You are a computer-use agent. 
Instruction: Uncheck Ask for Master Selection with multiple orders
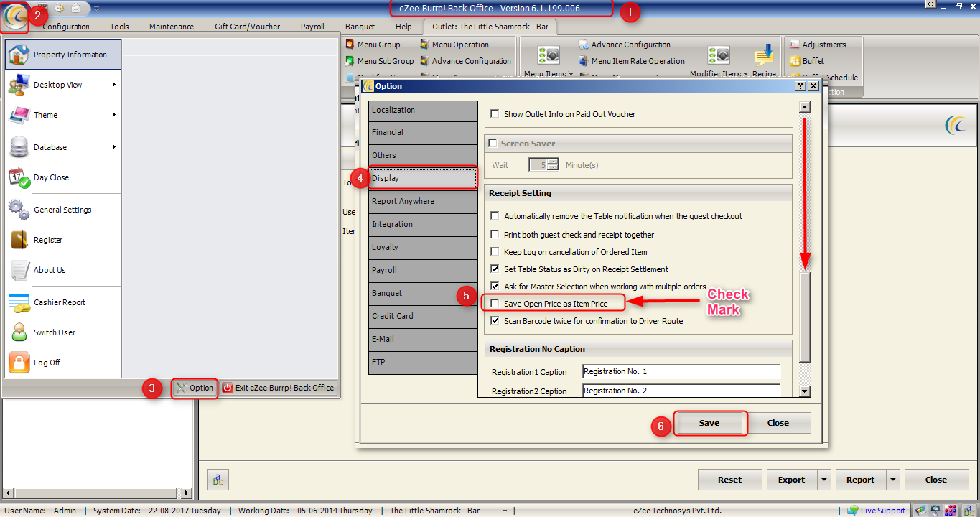[x=495, y=287]
